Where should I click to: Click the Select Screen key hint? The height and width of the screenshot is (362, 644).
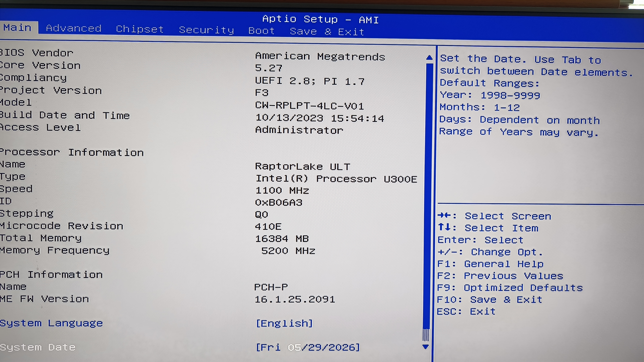494,216
